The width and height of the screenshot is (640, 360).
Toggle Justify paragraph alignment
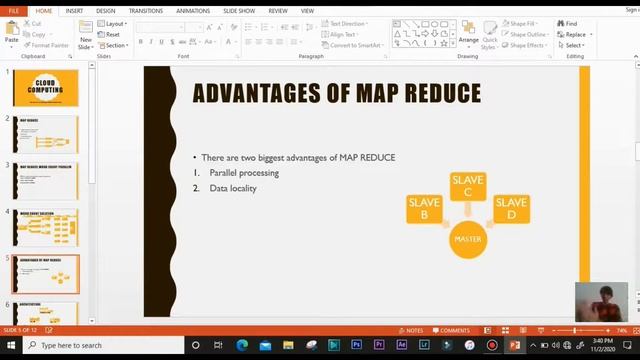pyautogui.click(x=280, y=42)
